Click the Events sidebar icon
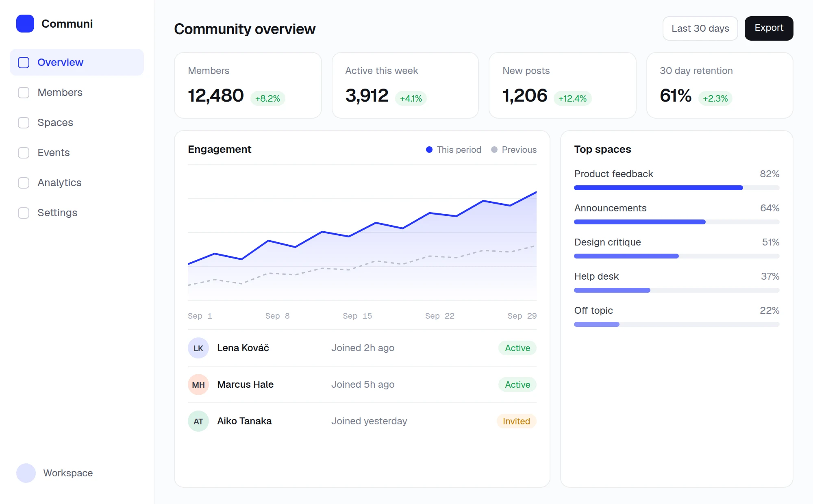 pos(24,153)
